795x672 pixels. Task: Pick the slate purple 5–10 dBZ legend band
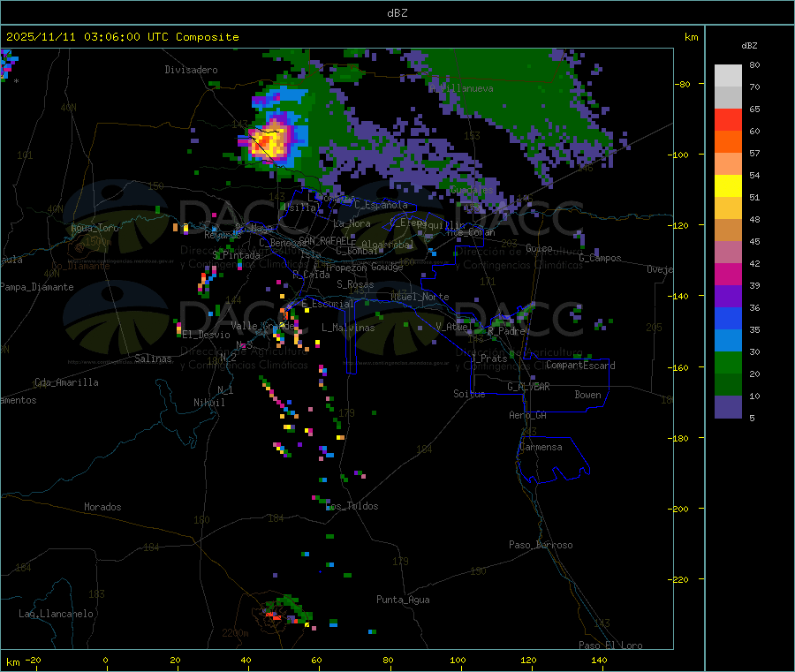[728, 407]
